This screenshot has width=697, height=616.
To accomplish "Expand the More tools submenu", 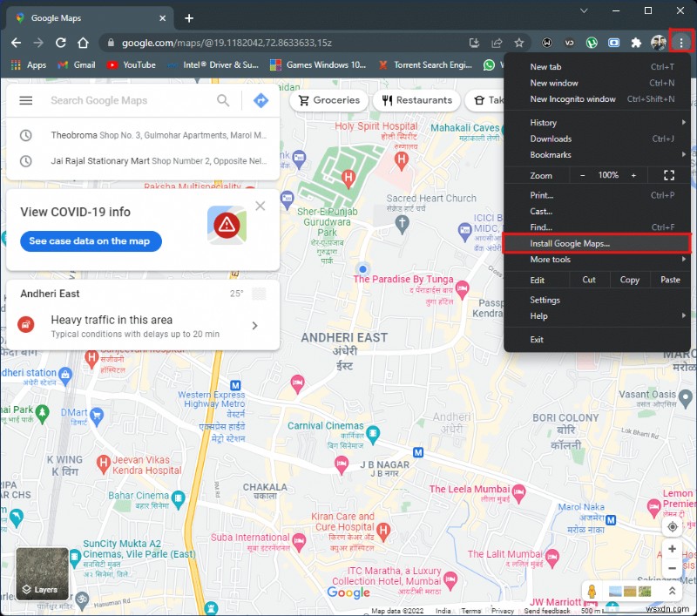I will coord(550,260).
